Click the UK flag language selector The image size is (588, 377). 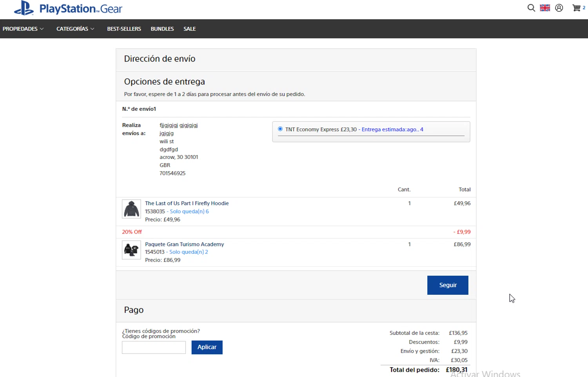(545, 8)
